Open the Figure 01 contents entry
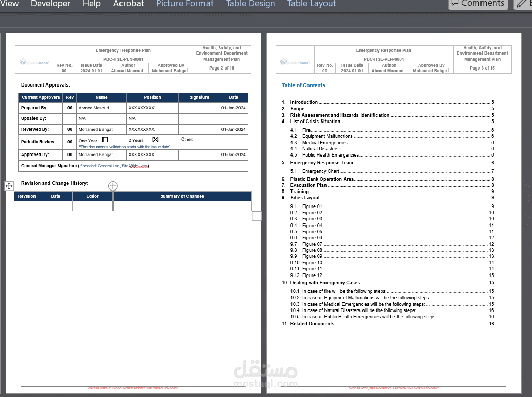The width and height of the screenshot is (532, 397). point(392,206)
